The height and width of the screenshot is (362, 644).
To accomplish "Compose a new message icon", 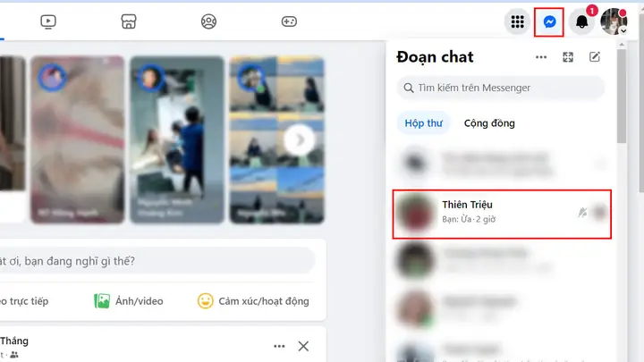I will click(594, 57).
